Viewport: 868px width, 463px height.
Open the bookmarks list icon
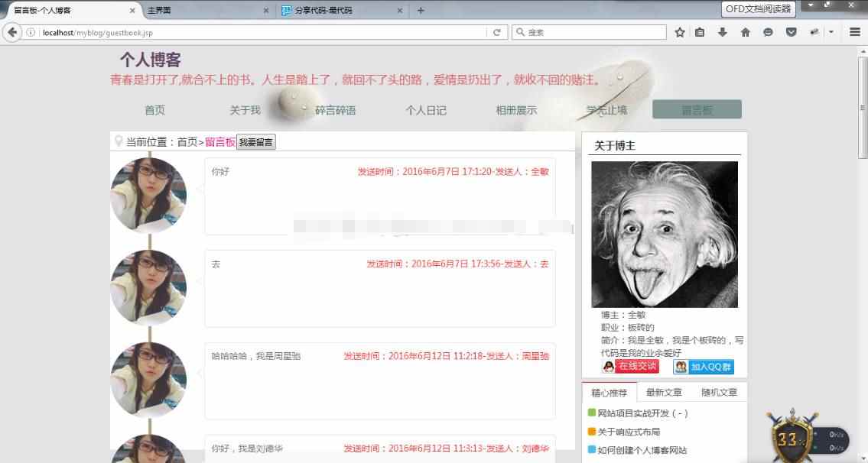[x=700, y=33]
